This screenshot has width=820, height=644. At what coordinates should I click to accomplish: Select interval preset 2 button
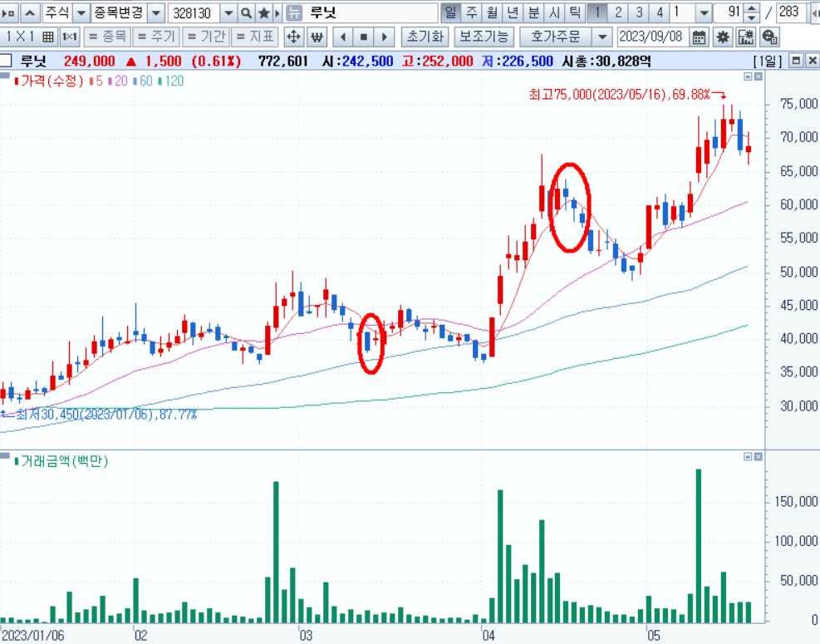618,12
